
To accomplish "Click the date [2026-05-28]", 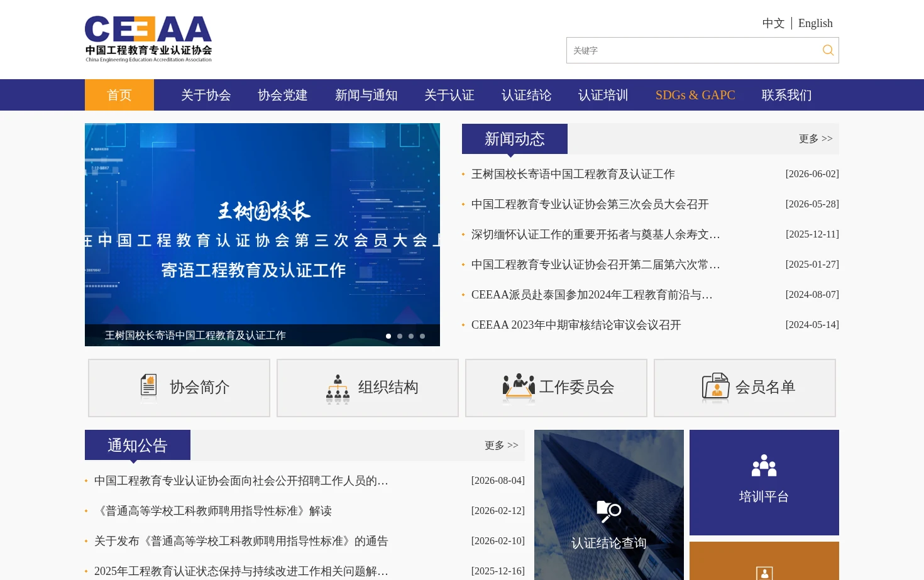I will (812, 204).
